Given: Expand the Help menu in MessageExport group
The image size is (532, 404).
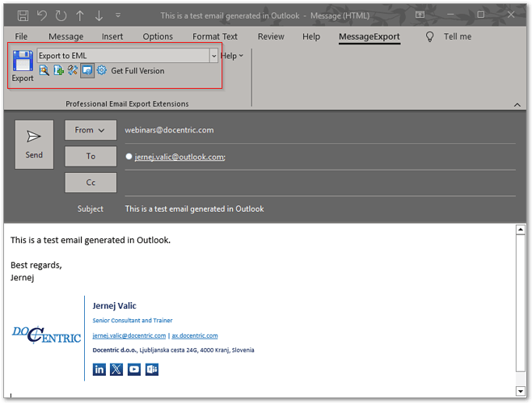Looking at the screenshot, I should pos(231,56).
